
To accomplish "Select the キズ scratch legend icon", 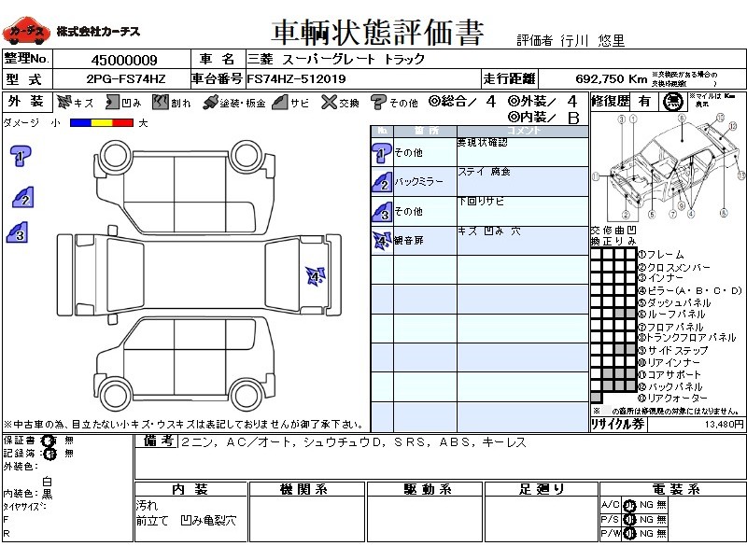I will click(x=63, y=102).
